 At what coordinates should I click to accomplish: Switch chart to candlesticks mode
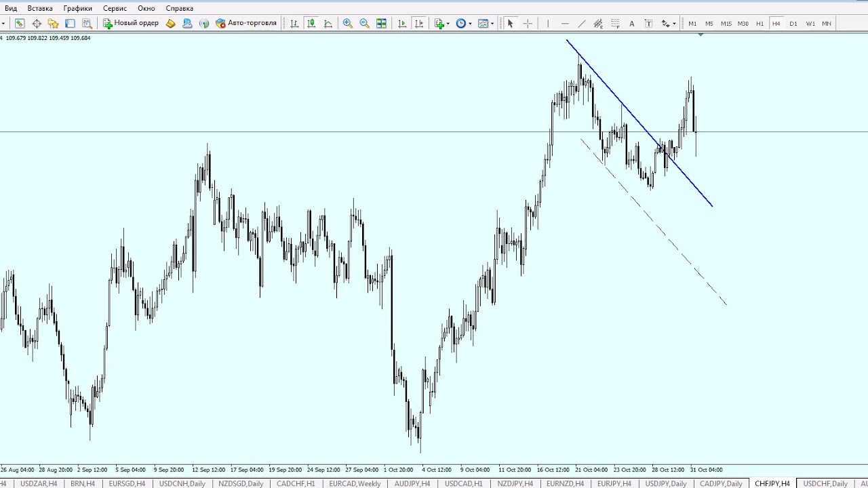tap(311, 23)
